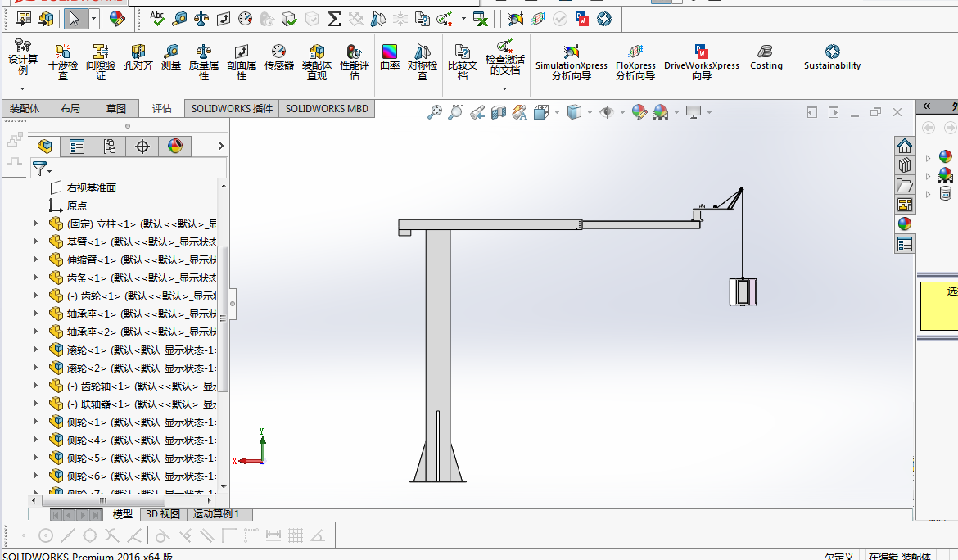Open ConfigurationManager tab icon
958x560 pixels.
(110, 146)
